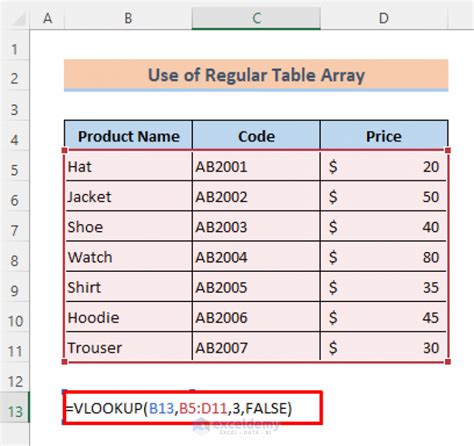Select column D header
Screen dimensions: 474x446
[x=384, y=18]
